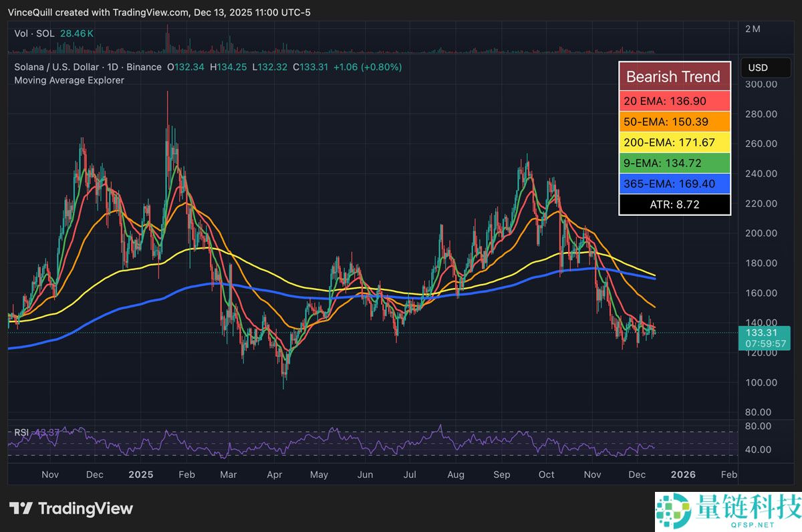Click the blue 365-EMA legend row
802x532 pixels.
pyautogui.click(x=674, y=184)
